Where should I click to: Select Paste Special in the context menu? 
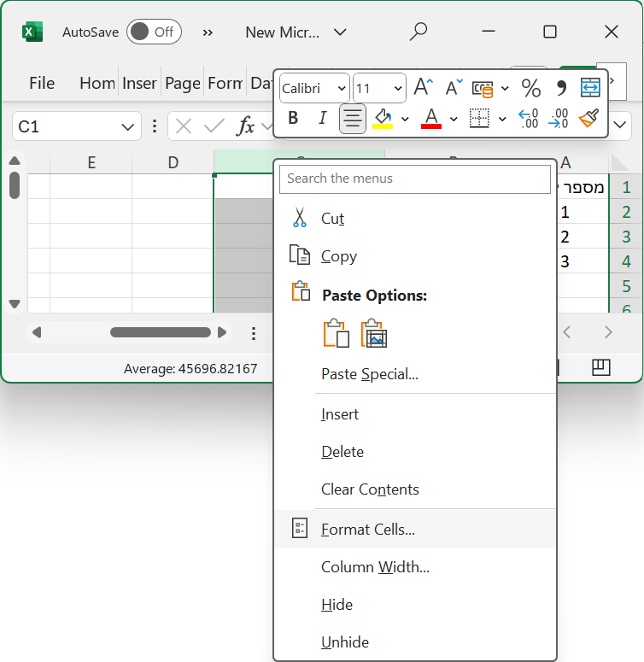click(369, 373)
